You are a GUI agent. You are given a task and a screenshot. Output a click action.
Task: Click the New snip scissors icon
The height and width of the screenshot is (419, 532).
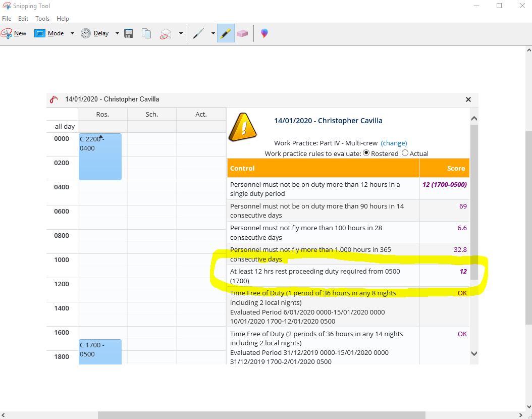7,33
